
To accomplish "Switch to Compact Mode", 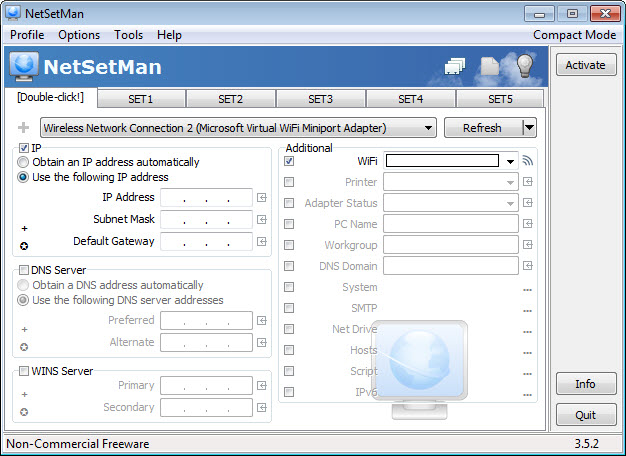I will point(575,35).
